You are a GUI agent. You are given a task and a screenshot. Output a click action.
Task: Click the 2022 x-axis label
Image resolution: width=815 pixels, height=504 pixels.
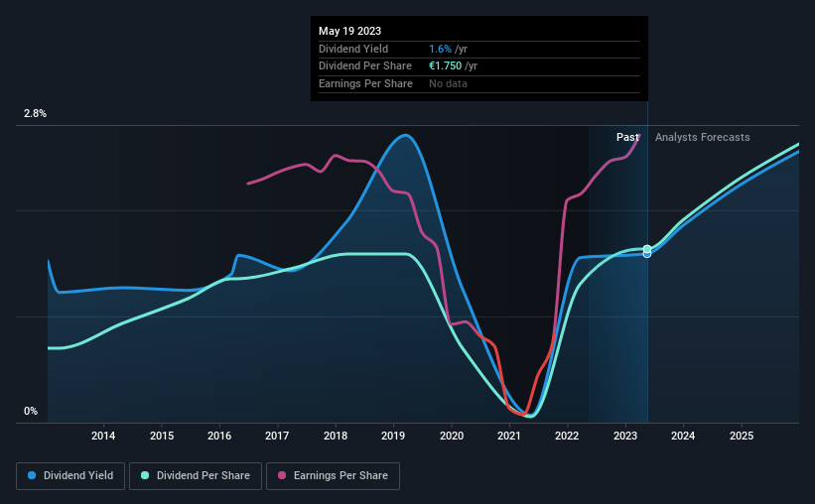(567, 436)
